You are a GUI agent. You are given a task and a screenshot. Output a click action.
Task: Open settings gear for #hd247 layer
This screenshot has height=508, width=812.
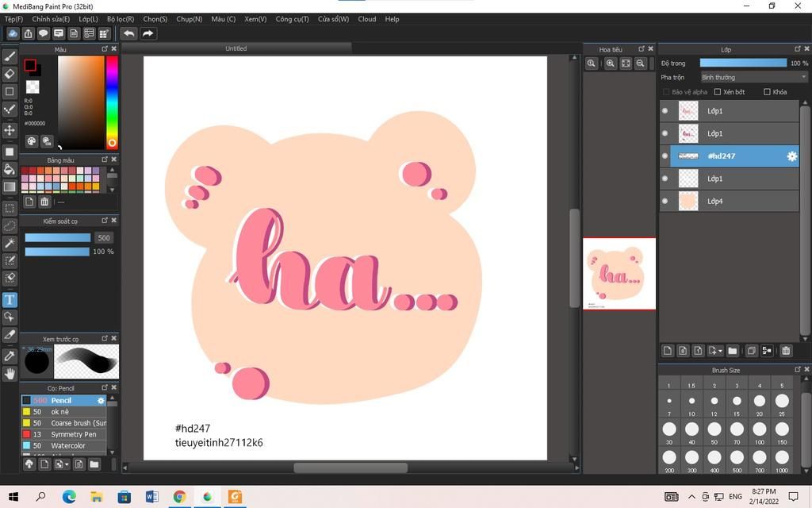pyautogui.click(x=792, y=156)
